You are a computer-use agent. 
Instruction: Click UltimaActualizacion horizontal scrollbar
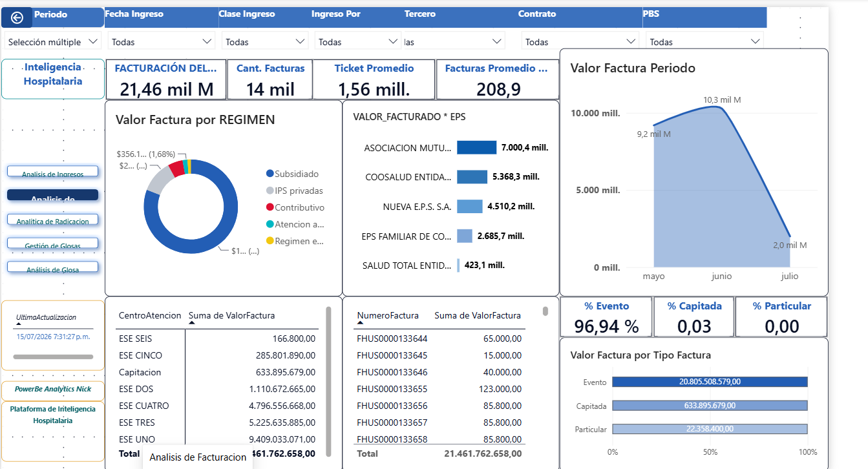point(53,357)
